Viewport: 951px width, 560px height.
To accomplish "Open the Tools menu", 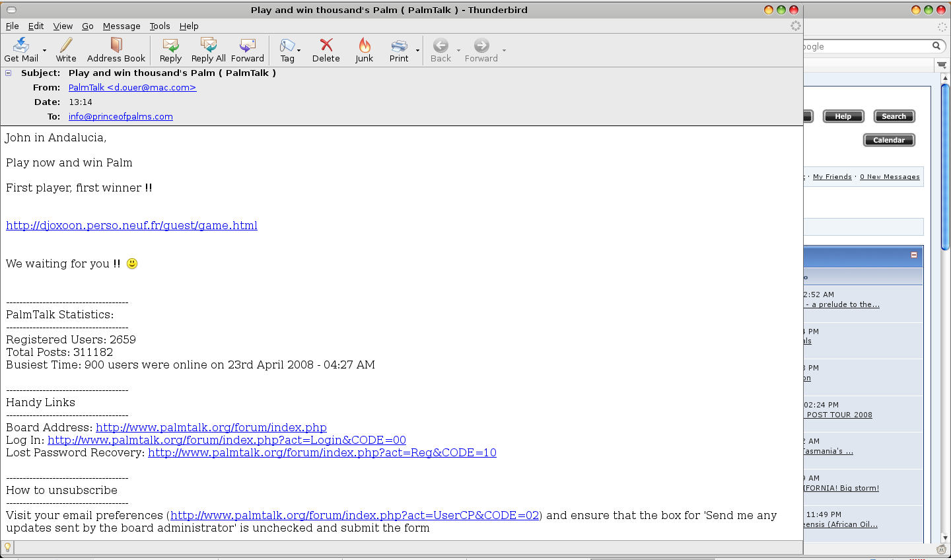I will click(x=160, y=26).
